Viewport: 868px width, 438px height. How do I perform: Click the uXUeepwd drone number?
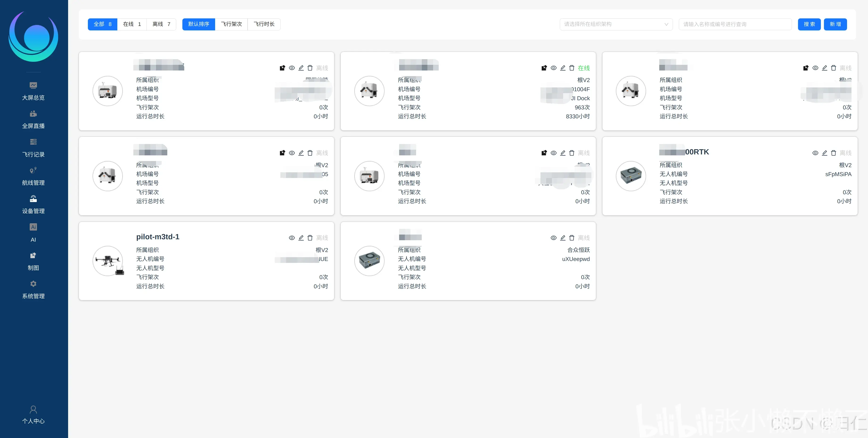pos(576,259)
